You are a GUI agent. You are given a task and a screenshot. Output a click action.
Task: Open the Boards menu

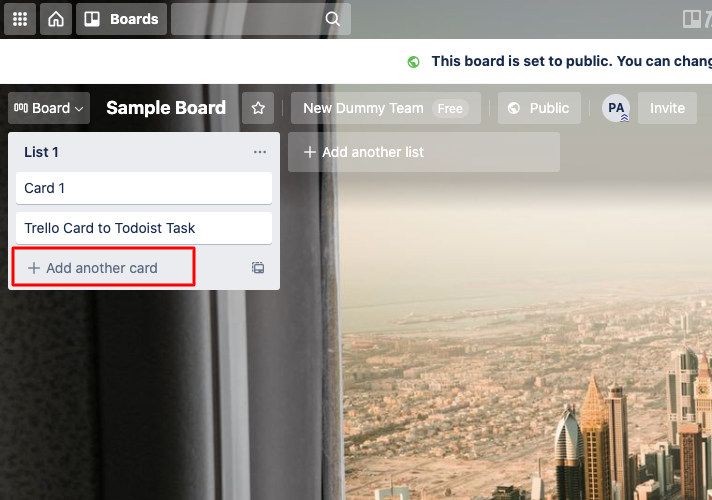point(121,19)
